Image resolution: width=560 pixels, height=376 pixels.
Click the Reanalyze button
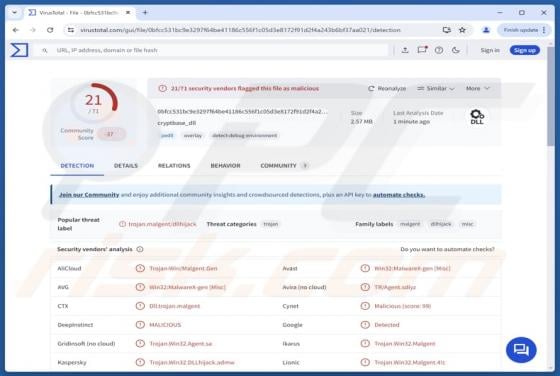pyautogui.click(x=387, y=88)
